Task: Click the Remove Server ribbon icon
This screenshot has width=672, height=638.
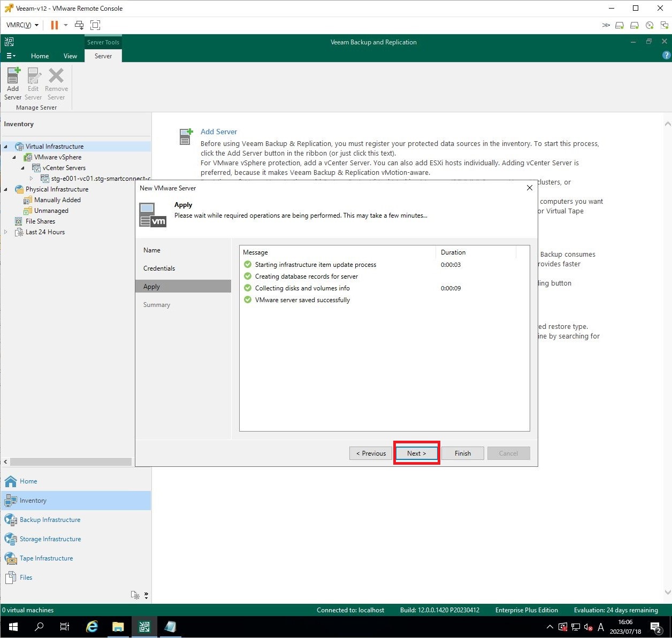Action: pos(56,84)
